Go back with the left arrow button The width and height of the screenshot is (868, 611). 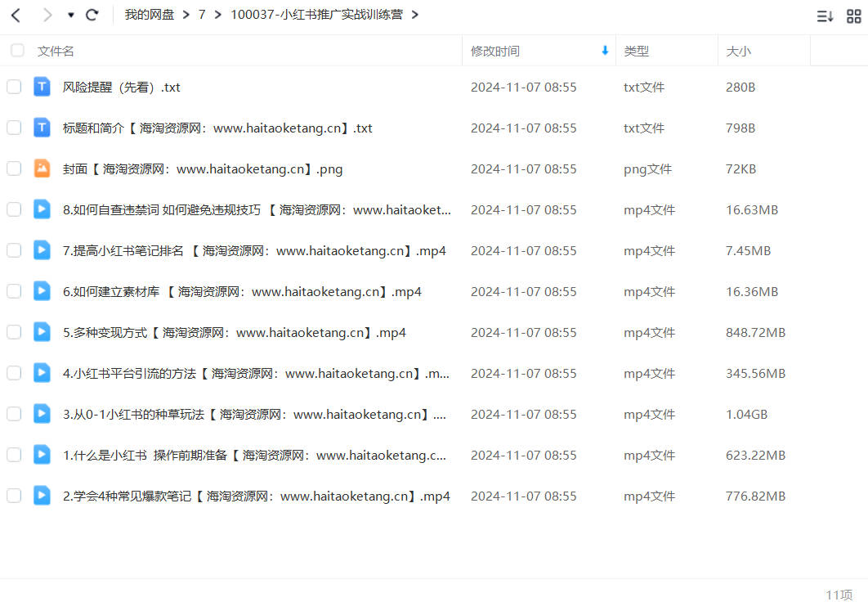tap(16, 15)
